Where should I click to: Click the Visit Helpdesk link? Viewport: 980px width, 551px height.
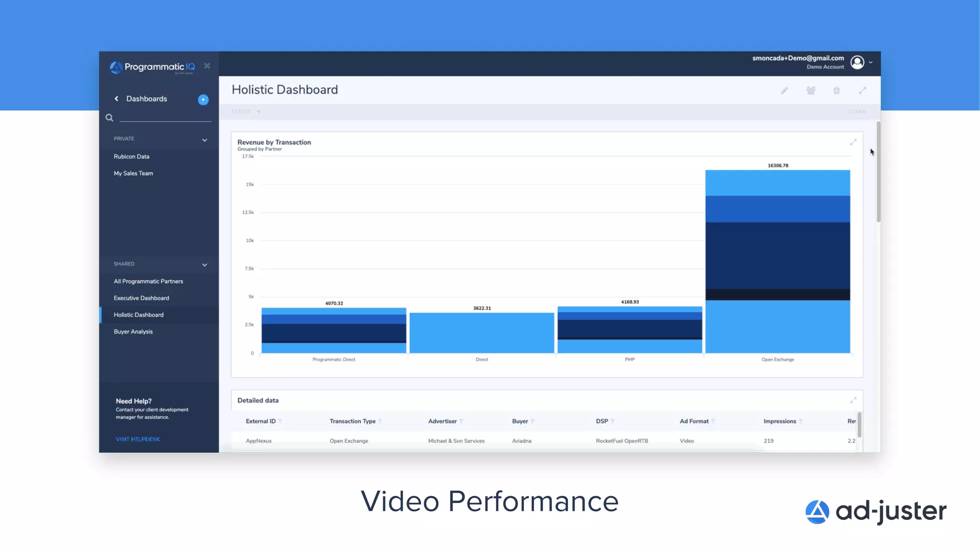138,439
